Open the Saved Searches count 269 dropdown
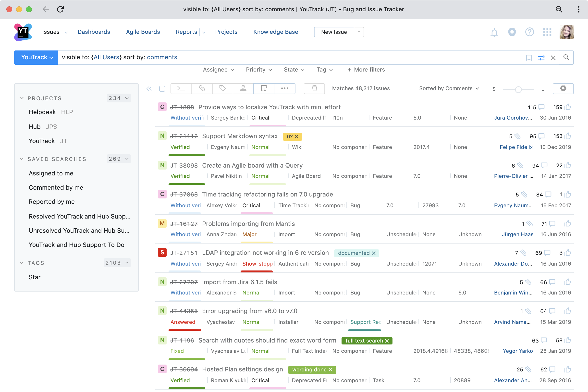The width and height of the screenshot is (588, 392). (x=119, y=159)
